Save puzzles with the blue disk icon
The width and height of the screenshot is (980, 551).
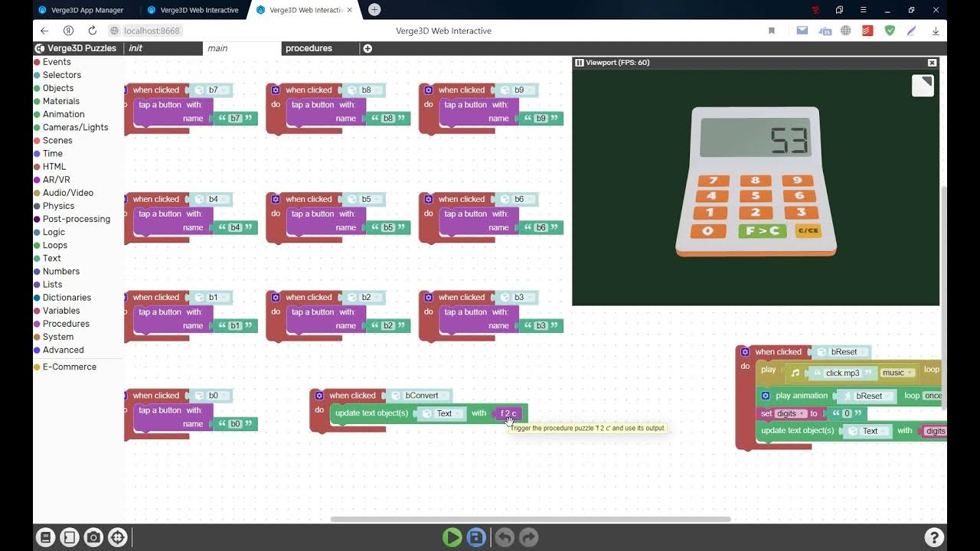[x=476, y=537]
